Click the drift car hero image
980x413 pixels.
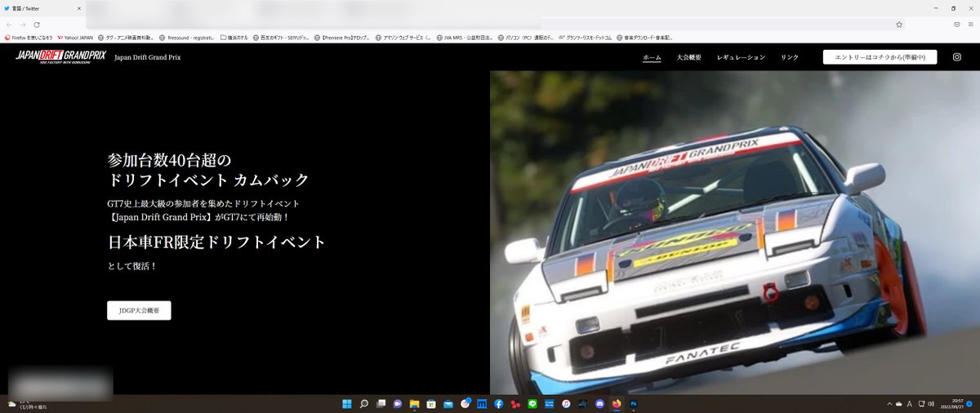click(x=735, y=233)
